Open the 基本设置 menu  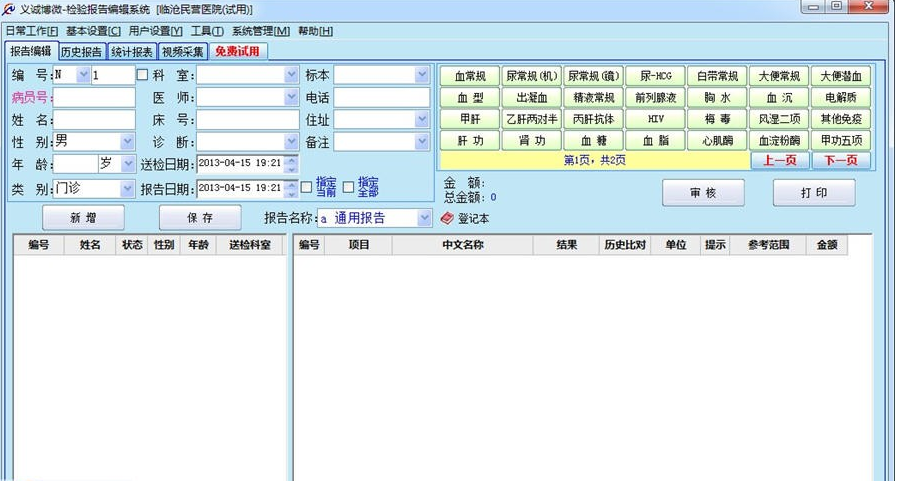[93, 31]
